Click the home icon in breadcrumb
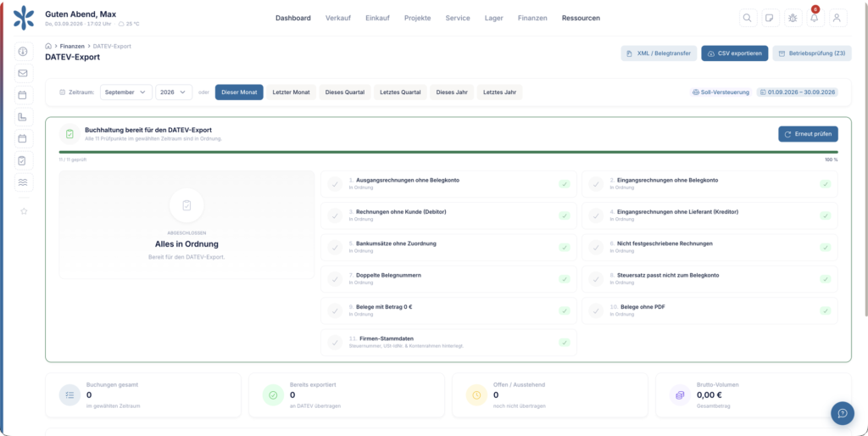Image resolution: width=868 pixels, height=436 pixels. pos(48,46)
